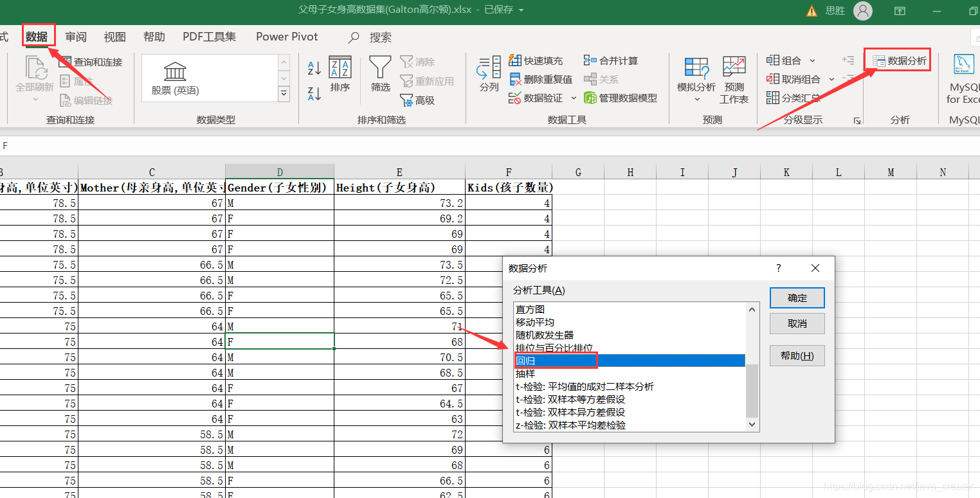The height and width of the screenshot is (498, 980).
Task: Click Text to Columns (分列)
Action: pos(489,74)
